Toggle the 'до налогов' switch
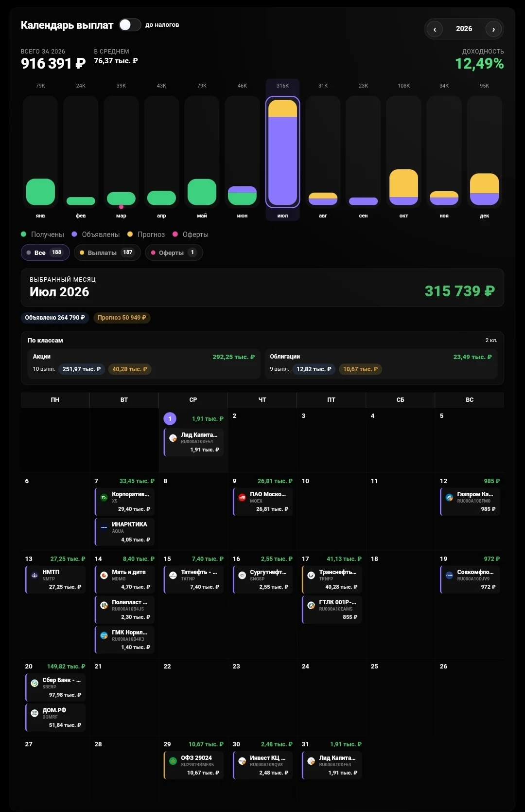 click(x=130, y=25)
